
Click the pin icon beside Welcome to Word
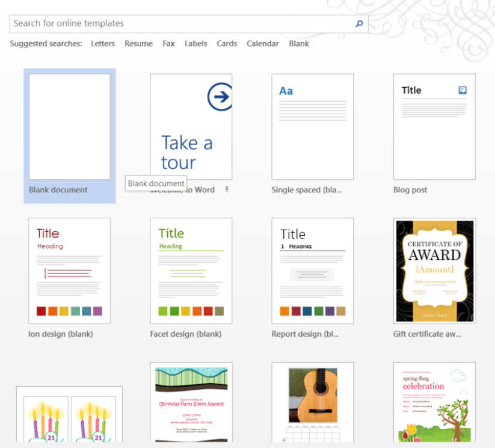click(227, 189)
